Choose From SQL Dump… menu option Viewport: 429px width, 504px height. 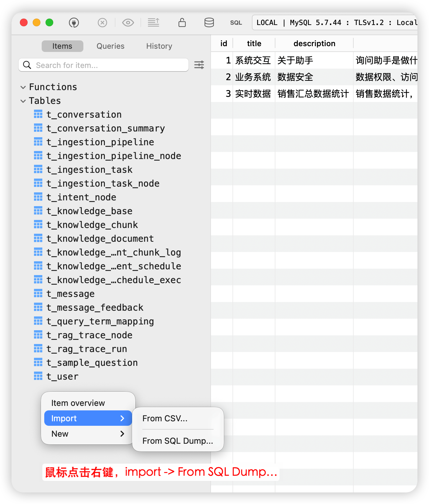pyautogui.click(x=178, y=441)
